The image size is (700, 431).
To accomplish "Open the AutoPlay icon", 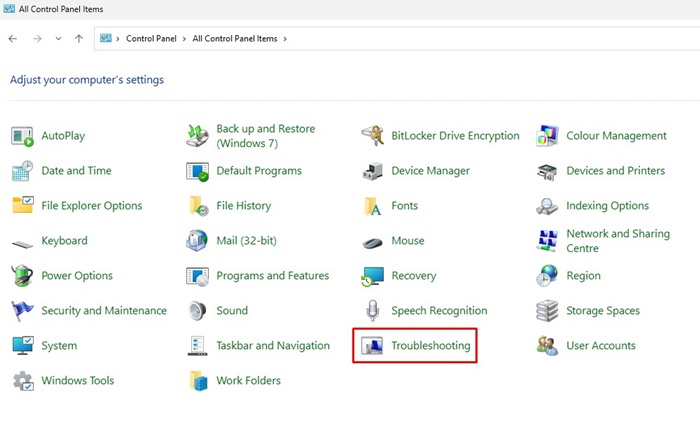I will tap(22, 136).
